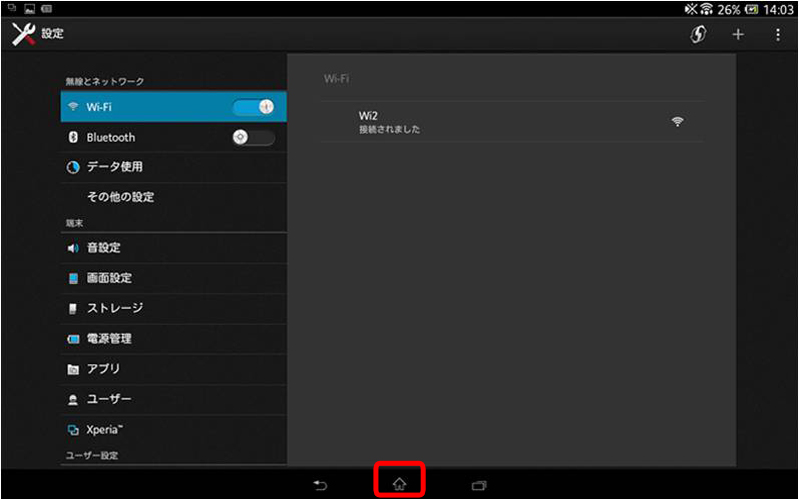This screenshot has width=800, height=500.
Task: Open the recent apps overview button
Action: 479,484
